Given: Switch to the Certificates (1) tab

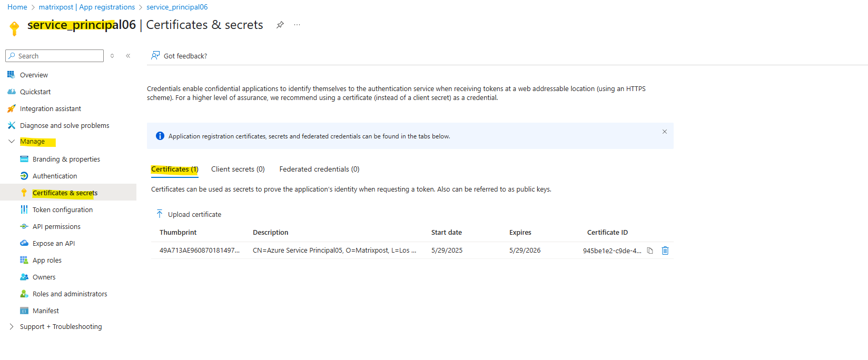Looking at the screenshot, I should click(175, 169).
